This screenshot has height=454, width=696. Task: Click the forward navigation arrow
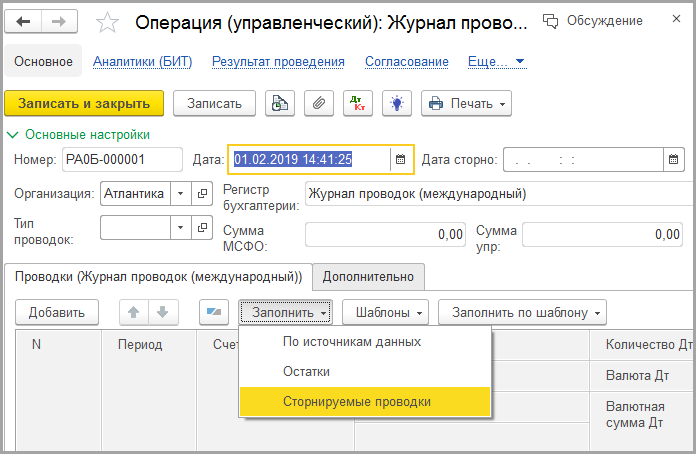58,21
